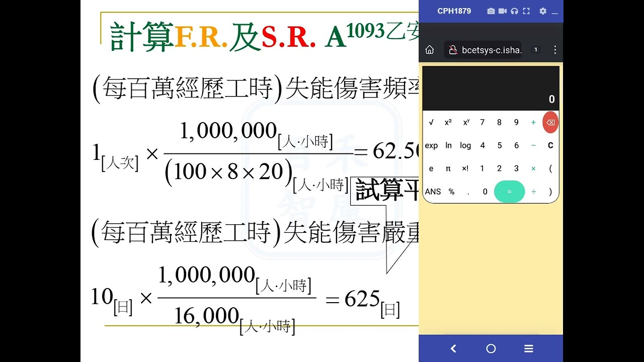
Task: Click calculator digit 6
Action: 516,146
